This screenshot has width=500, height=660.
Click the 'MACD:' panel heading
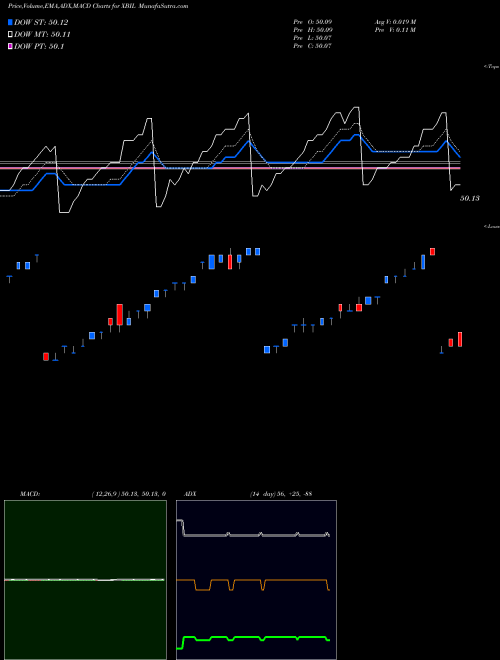[x=30, y=494]
